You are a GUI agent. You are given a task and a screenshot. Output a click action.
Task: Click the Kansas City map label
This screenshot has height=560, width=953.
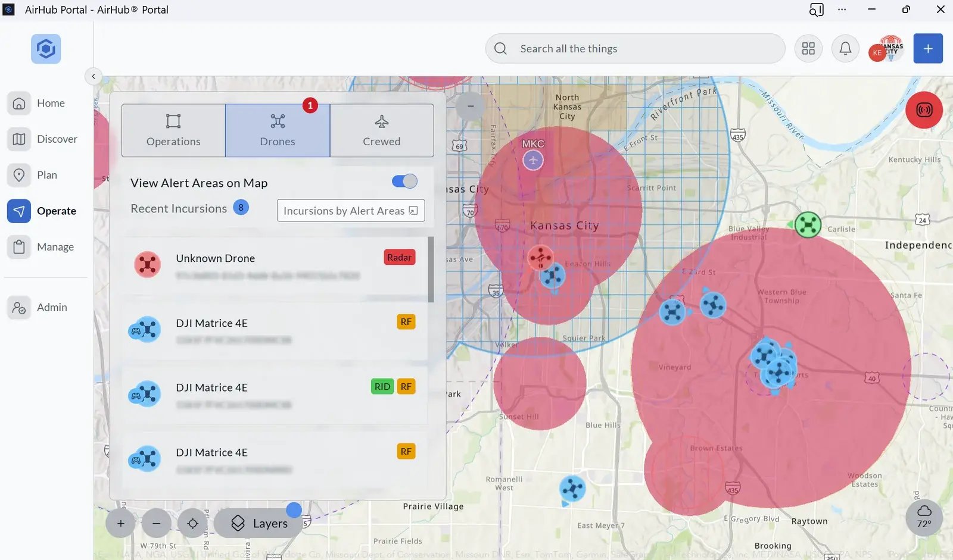(x=565, y=226)
